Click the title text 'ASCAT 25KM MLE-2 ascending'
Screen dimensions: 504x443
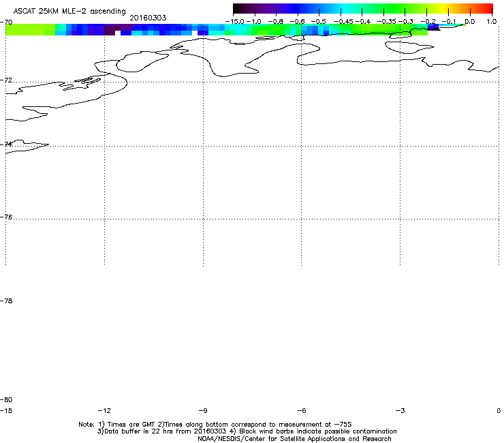coord(69,11)
